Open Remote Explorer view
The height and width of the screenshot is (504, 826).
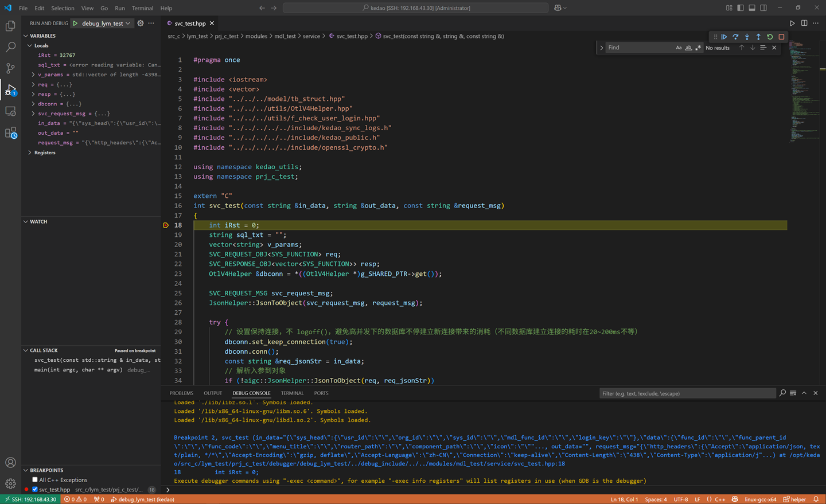[x=10, y=111]
